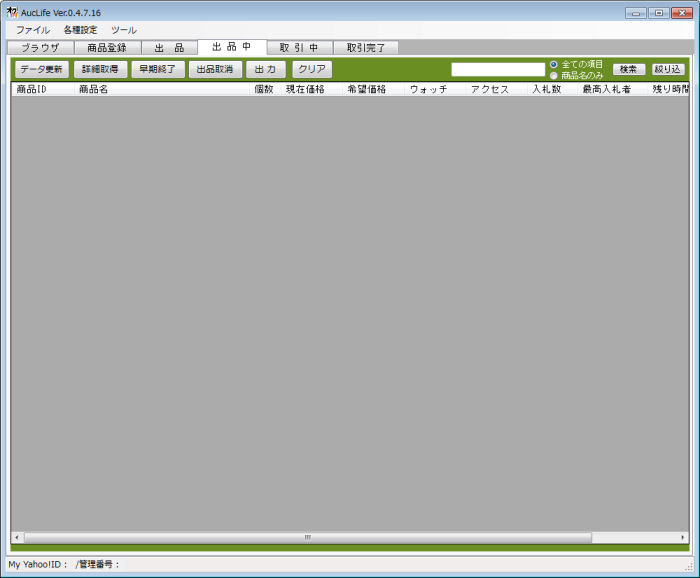Sort by the 商品ID column header
The image size is (700, 578).
(x=43, y=89)
